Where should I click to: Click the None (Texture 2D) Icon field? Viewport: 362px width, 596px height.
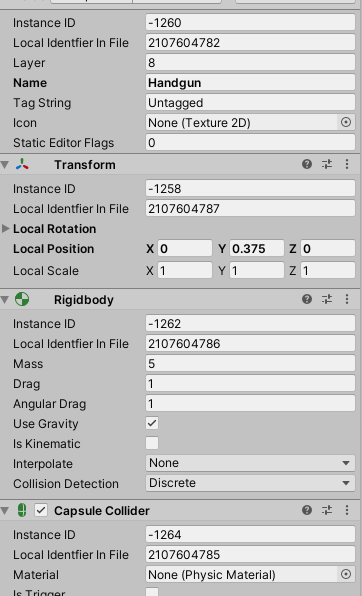(x=241, y=122)
